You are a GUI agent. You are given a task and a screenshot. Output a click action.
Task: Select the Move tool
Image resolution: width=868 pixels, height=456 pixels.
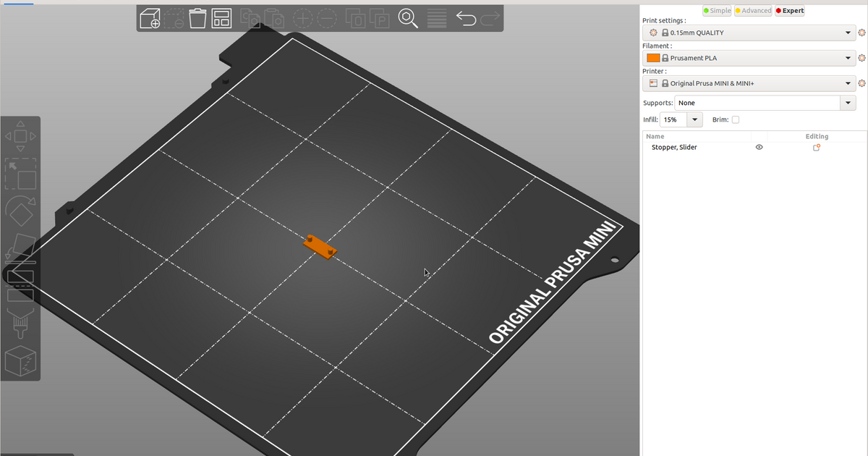pyautogui.click(x=20, y=135)
